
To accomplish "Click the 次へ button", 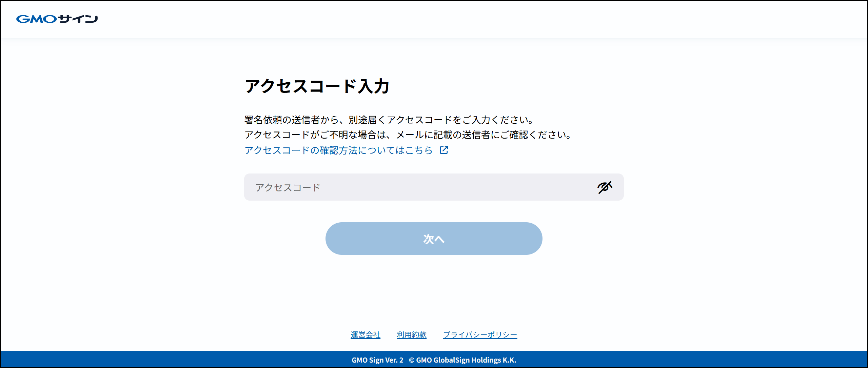I will coord(434,239).
